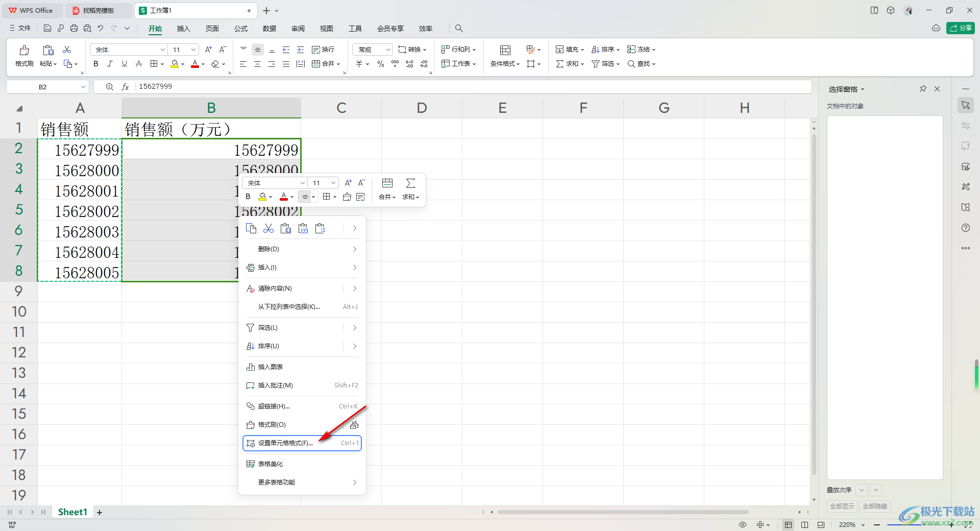980x531 pixels.
Task: Click the selection arrow tool in right sidebar
Action: point(966,105)
